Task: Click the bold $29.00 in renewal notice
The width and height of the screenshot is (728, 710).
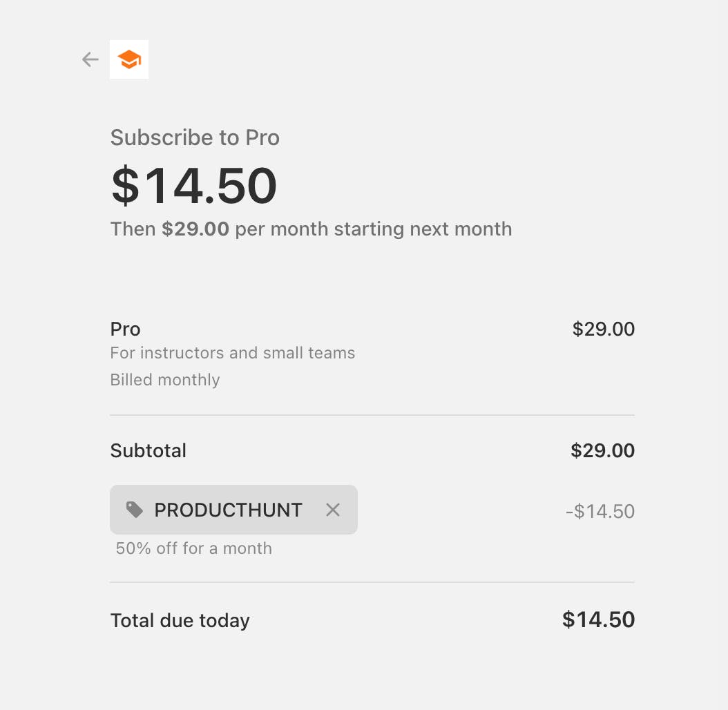Action: 195,229
